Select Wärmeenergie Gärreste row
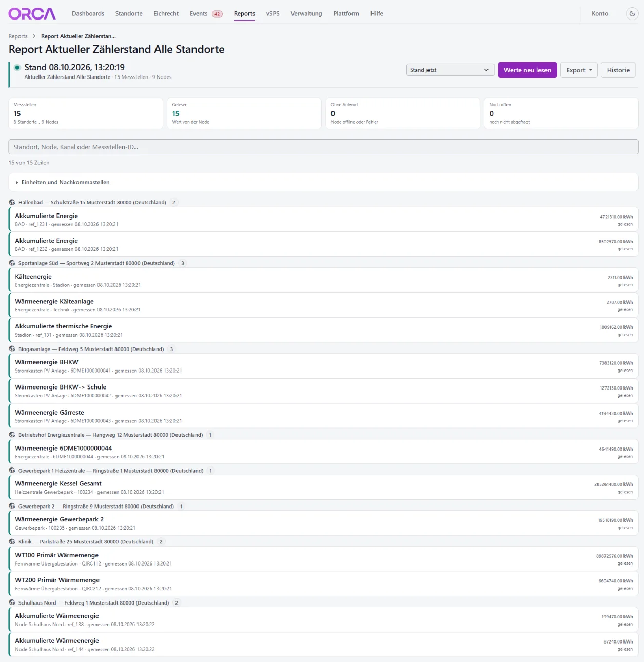Image resolution: width=644 pixels, height=662 pixels. point(323,416)
